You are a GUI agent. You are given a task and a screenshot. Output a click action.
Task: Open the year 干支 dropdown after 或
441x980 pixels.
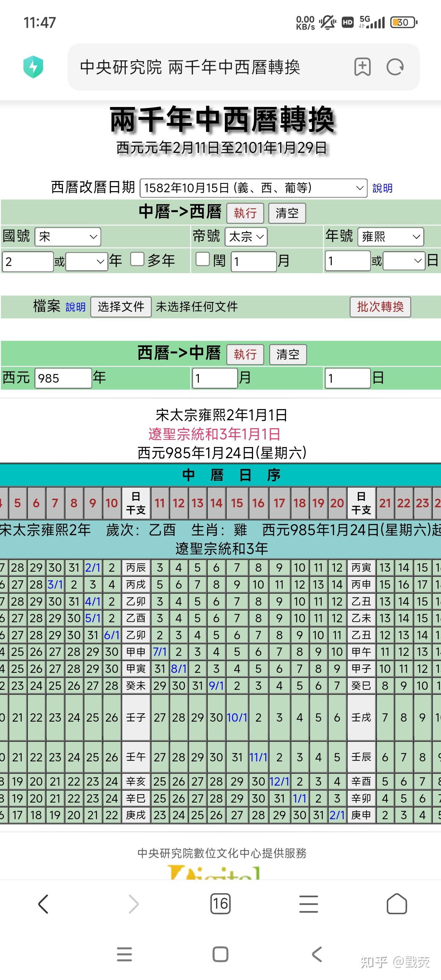[x=86, y=261]
